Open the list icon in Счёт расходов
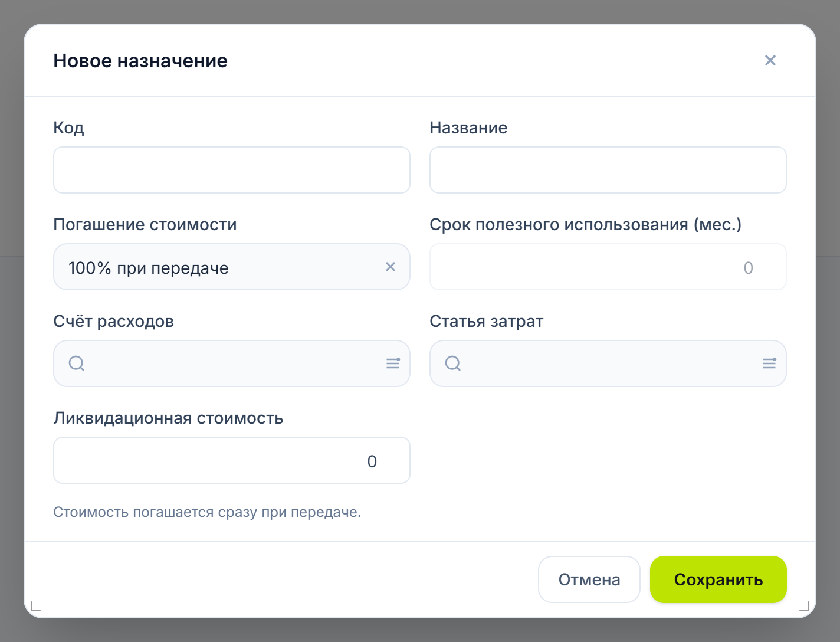 [393, 363]
